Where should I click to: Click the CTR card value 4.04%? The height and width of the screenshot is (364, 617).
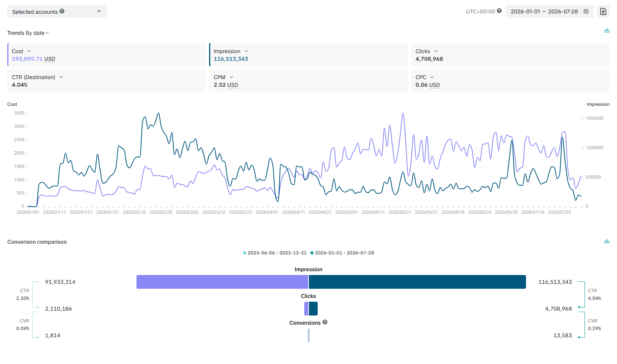click(x=19, y=85)
